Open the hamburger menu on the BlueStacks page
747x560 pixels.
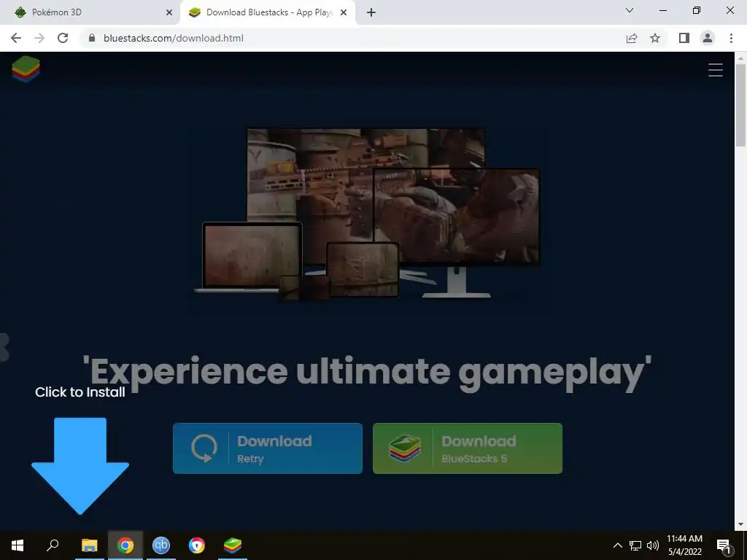click(715, 70)
